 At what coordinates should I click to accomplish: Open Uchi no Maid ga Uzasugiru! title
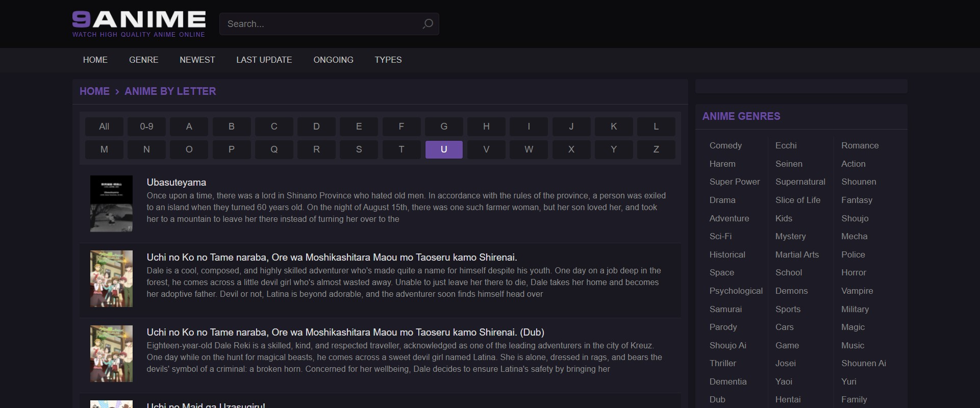point(206,405)
